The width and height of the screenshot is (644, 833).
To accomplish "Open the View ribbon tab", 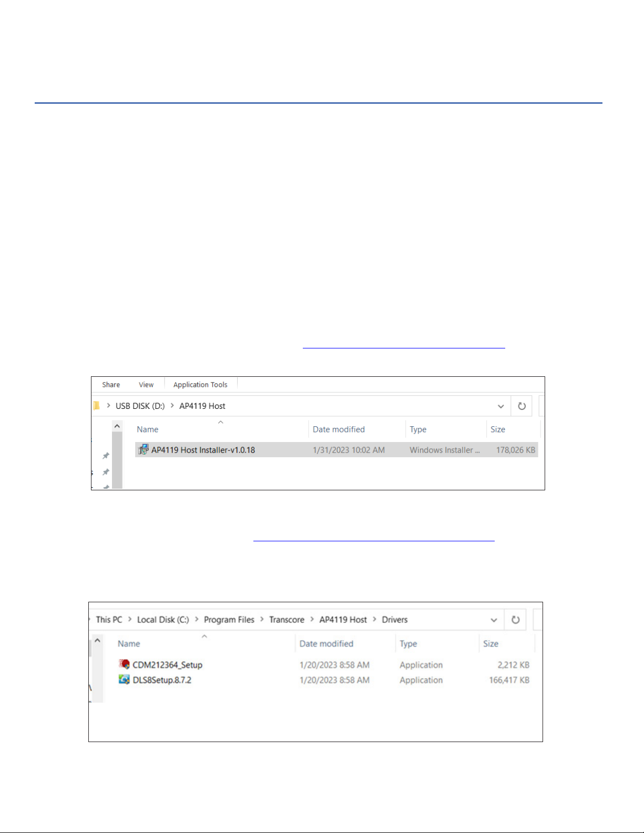I will pyautogui.click(x=146, y=385).
